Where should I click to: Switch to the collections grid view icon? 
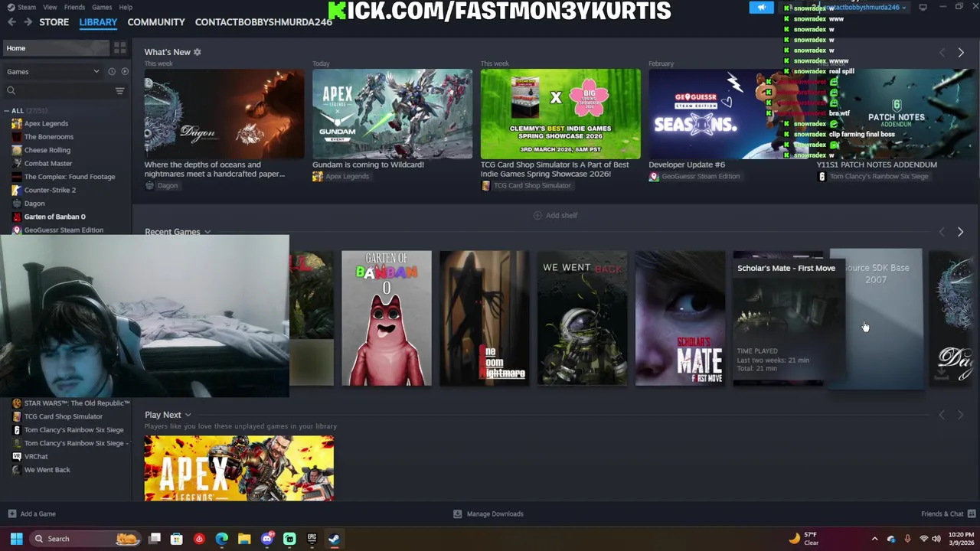tap(119, 48)
